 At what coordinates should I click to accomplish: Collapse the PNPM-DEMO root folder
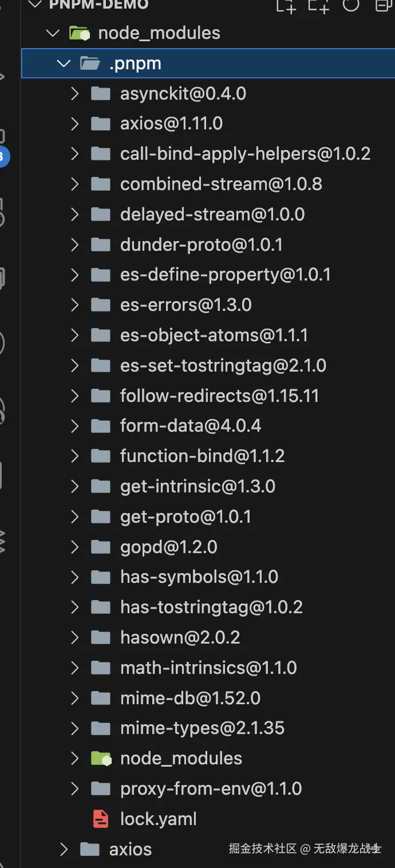tap(35, 5)
